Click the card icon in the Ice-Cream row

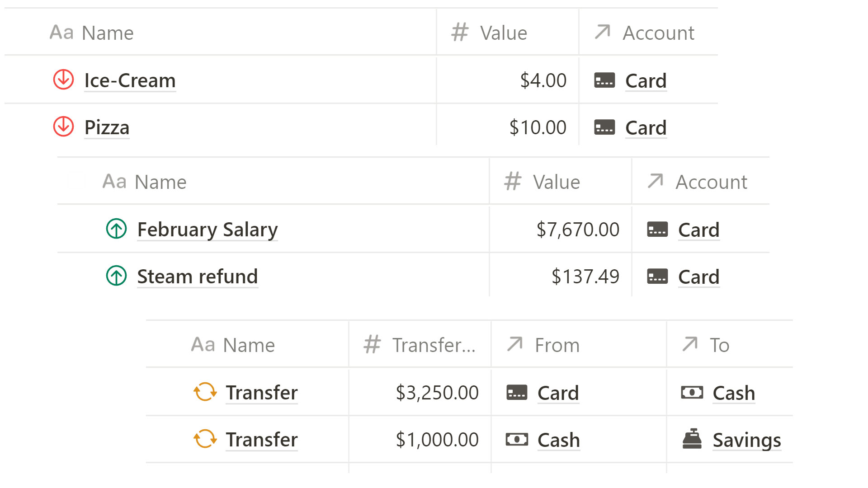click(x=604, y=80)
